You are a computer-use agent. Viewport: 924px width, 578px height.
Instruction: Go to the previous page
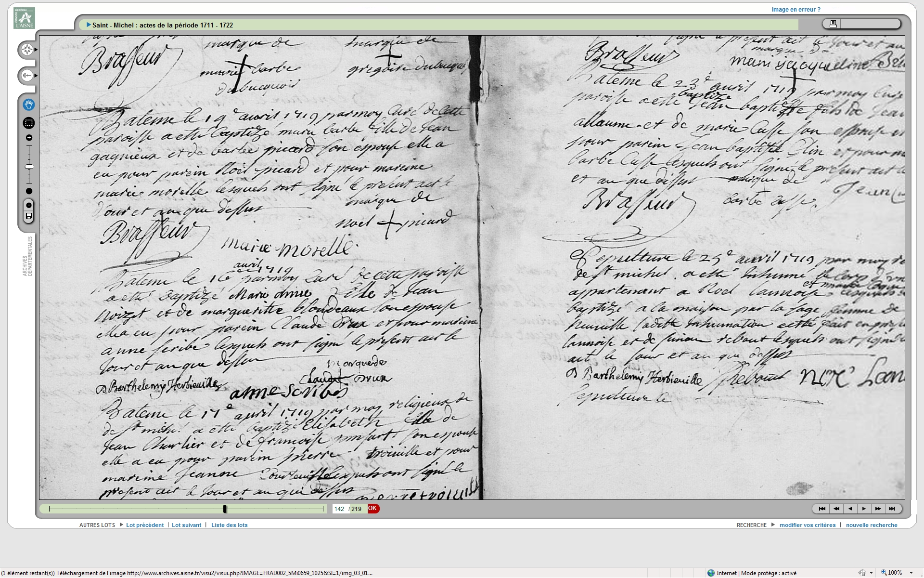click(x=850, y=509)
